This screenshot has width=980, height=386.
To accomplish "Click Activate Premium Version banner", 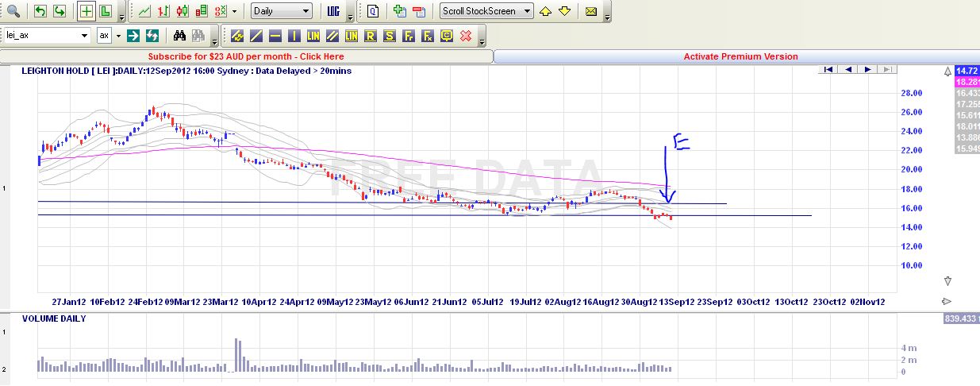I will tap(740, 56).
